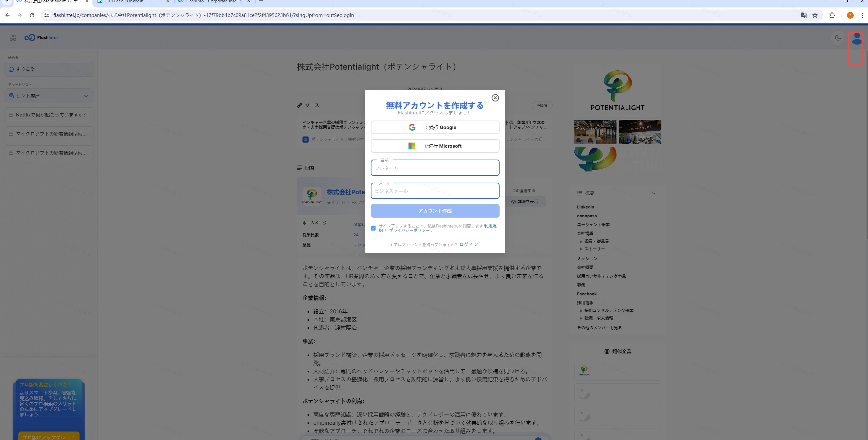Continue with Google sign-up button
The image size is (868, 440).
pos(435,127)
